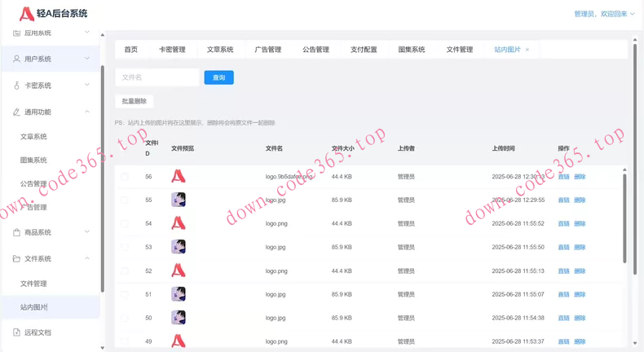Switch to 首页 tab
This screenshot has height=352, width=644.
coord(131,50)
